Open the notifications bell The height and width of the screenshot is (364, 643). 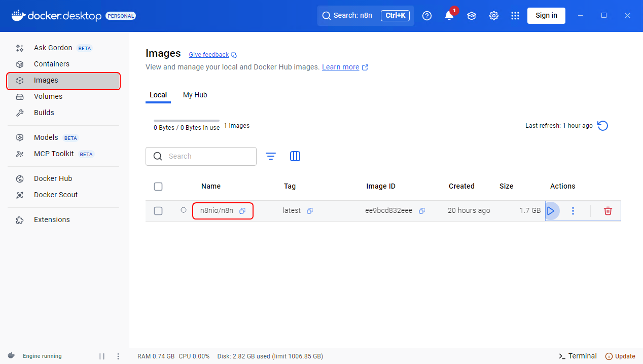449,16
